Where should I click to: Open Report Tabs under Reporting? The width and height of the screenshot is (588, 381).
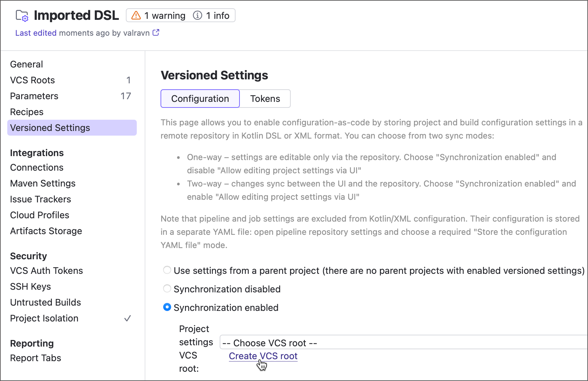pos(36,358)
